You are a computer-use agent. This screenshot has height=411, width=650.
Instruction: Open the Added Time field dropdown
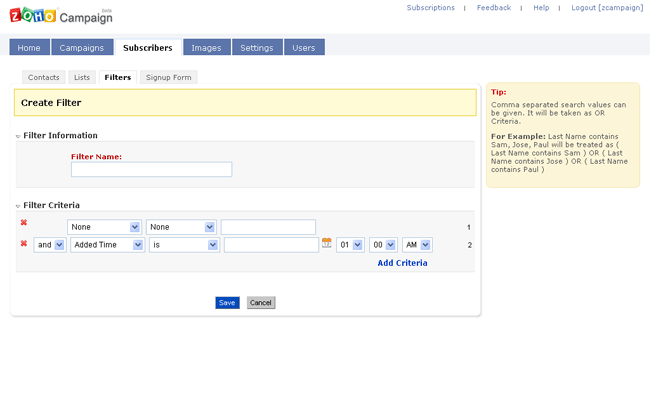point(107,245)
